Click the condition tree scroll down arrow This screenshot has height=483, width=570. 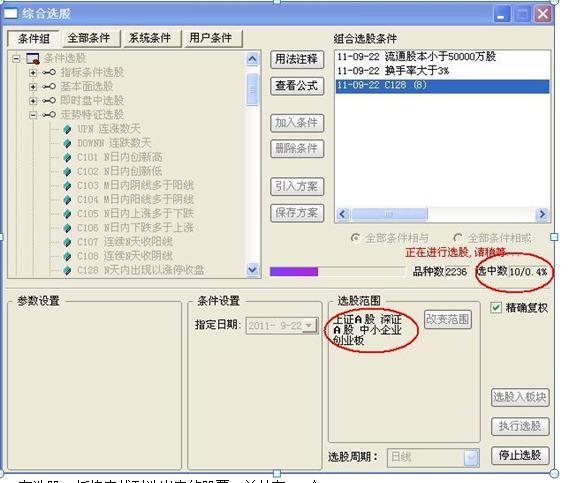[252, 269]
